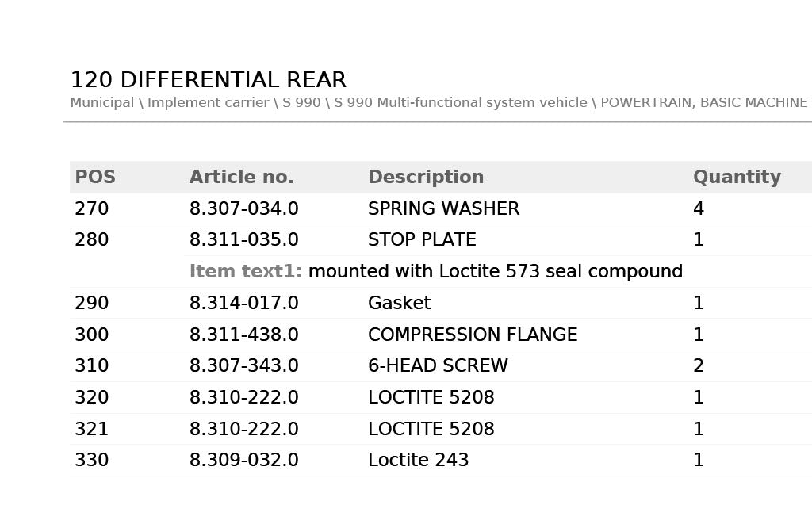Open POWERTRAIN, BASIC MACHINE breadcrumb
Screen dimensions: 812x524
[x=703, y=103]
